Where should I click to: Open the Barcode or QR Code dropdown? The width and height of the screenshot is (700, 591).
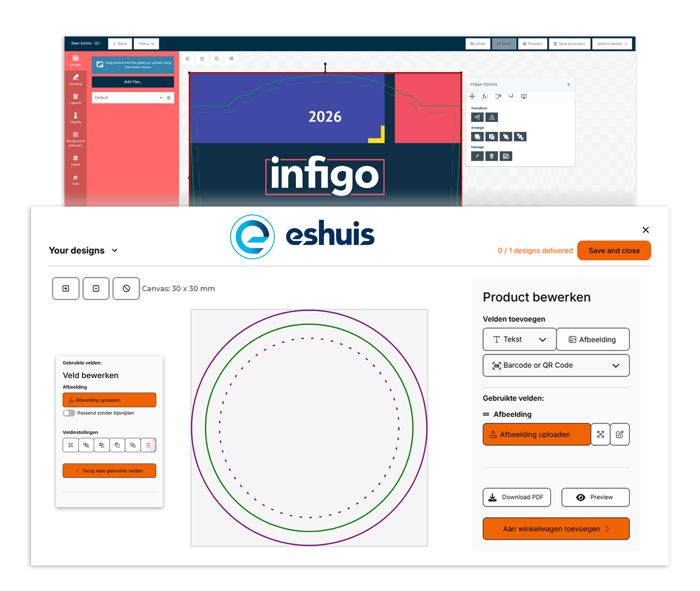[556, 365]
